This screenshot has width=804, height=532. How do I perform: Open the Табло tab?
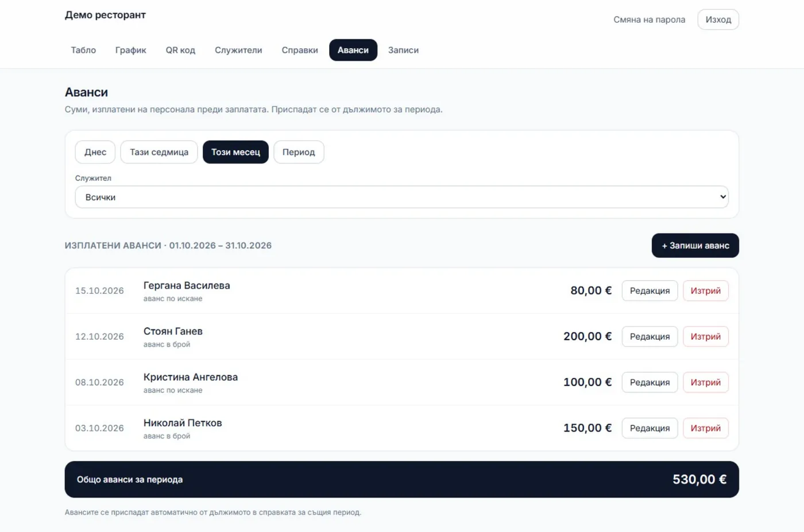click(83, 50)
